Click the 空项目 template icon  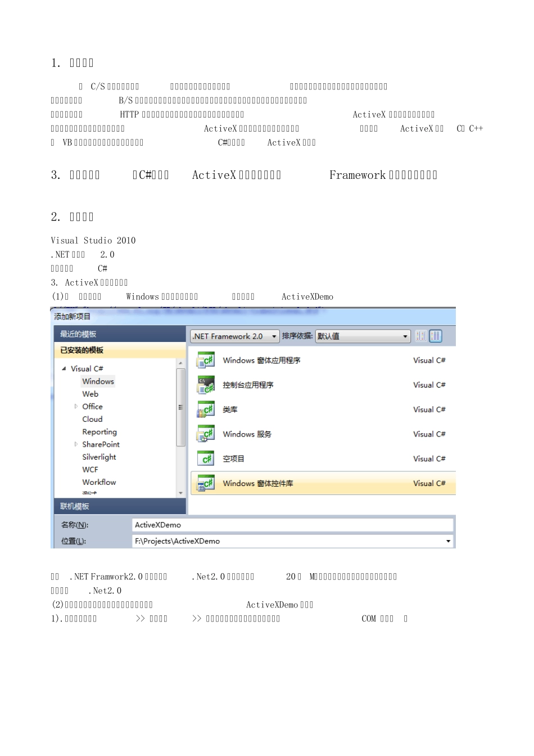pos(206,459)
